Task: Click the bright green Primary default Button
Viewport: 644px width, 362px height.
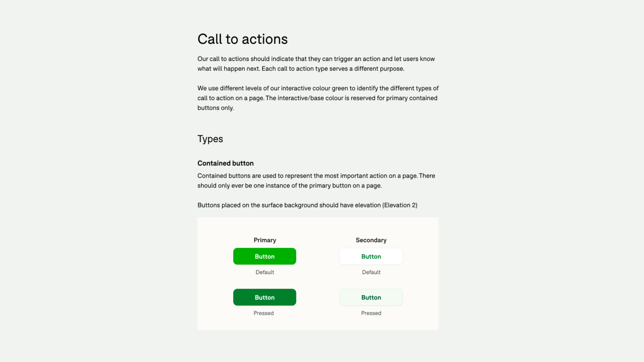Action: coord(264,256)
